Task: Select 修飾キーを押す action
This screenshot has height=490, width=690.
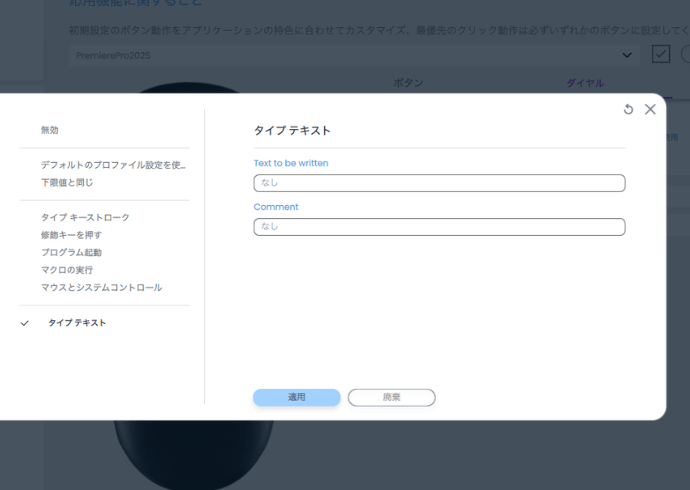Action: pyautogui.click(x=71, y=235)
